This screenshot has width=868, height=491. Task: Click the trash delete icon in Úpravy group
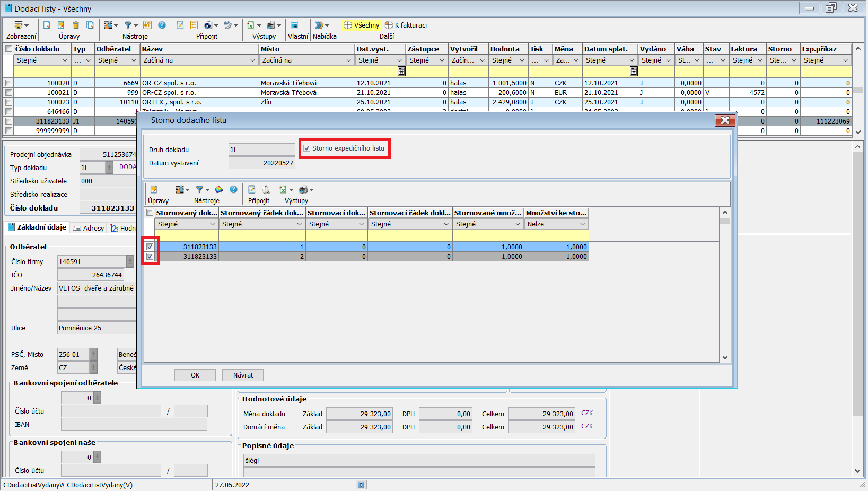pos(76,25)
